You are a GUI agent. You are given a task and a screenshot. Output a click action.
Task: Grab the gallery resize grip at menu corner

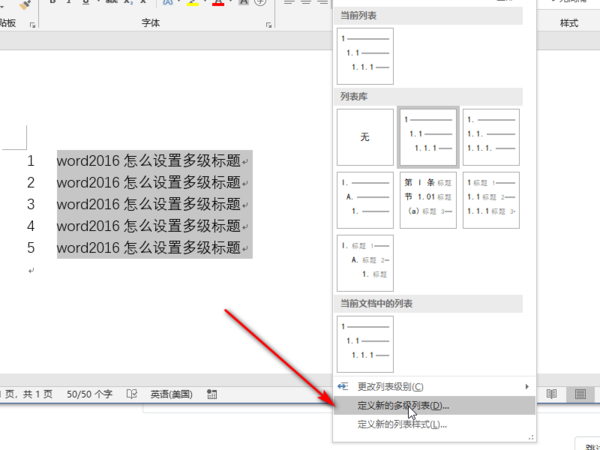531,437
